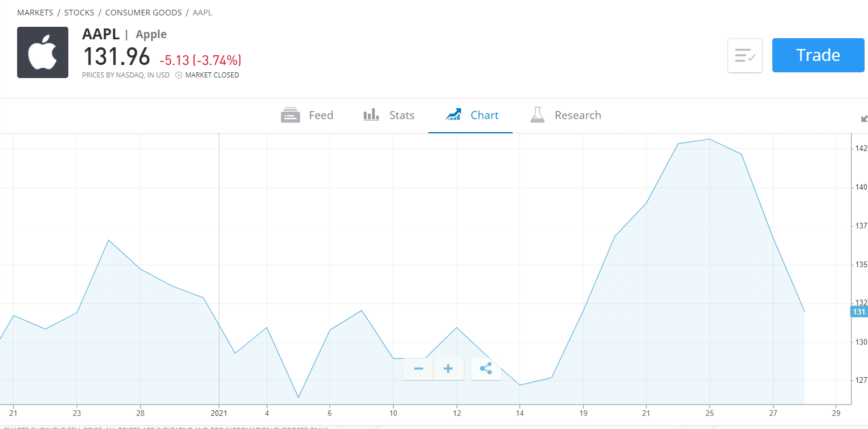868x429 pixels.
Task: Click the 142 price axis label
Action: coord(861,149)
